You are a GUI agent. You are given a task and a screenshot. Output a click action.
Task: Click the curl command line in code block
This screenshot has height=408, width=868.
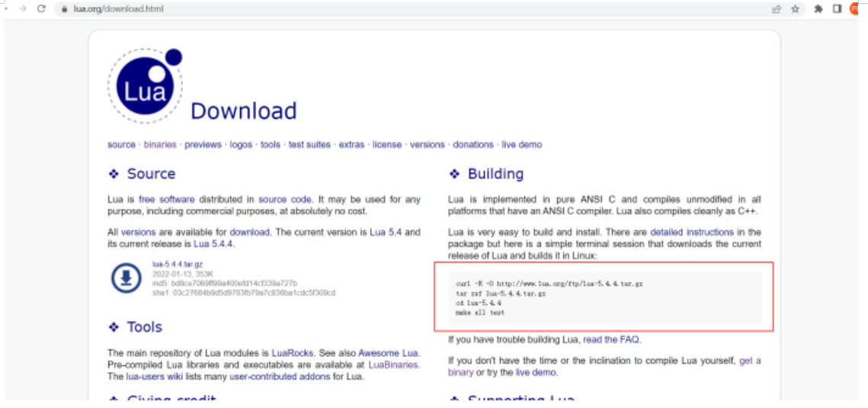[x=549, y=284]
